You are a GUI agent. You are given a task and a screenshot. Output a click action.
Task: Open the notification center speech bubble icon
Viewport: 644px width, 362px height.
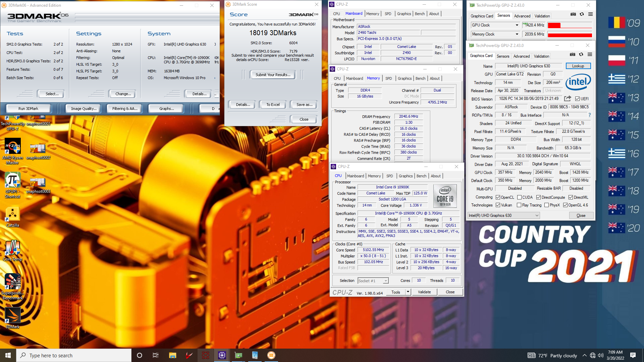click(633, 355)
